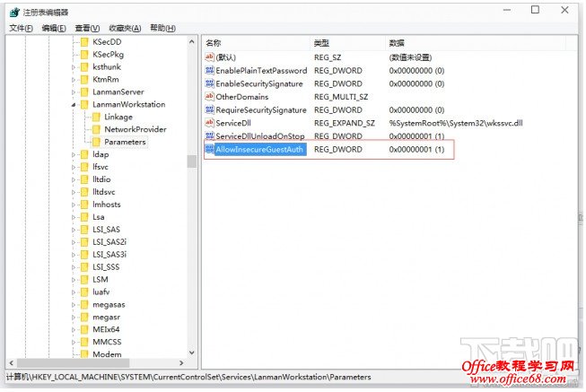Image resolution: width=586 pixels, height=392 pixels.
Task: Expand the lltdio tree node
Action: (74, 179)
